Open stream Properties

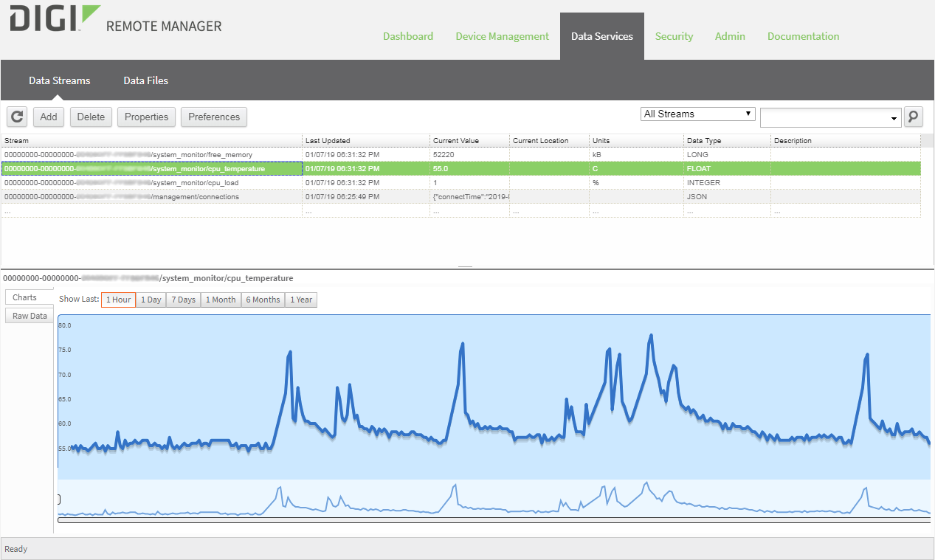coord(147,117)
